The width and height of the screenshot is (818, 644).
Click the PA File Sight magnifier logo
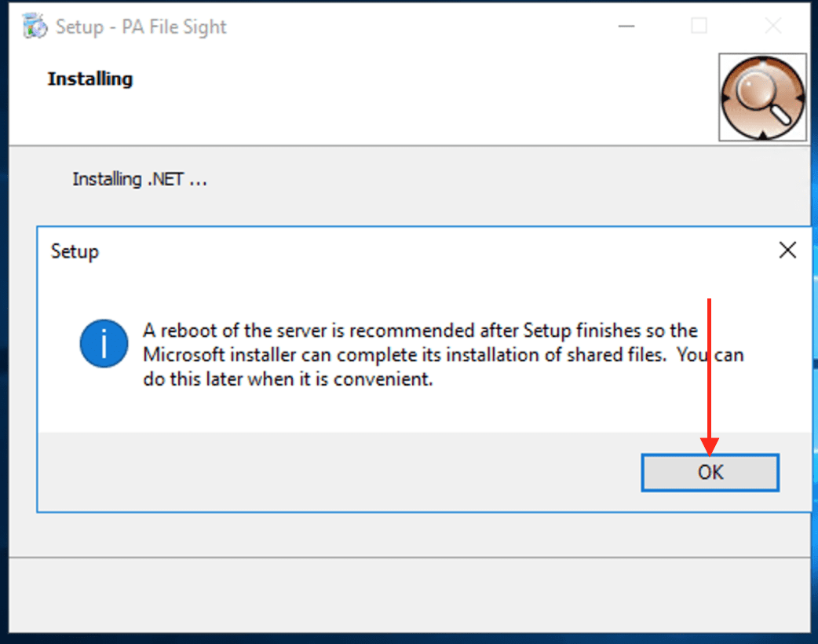click(x=762, y=97)
